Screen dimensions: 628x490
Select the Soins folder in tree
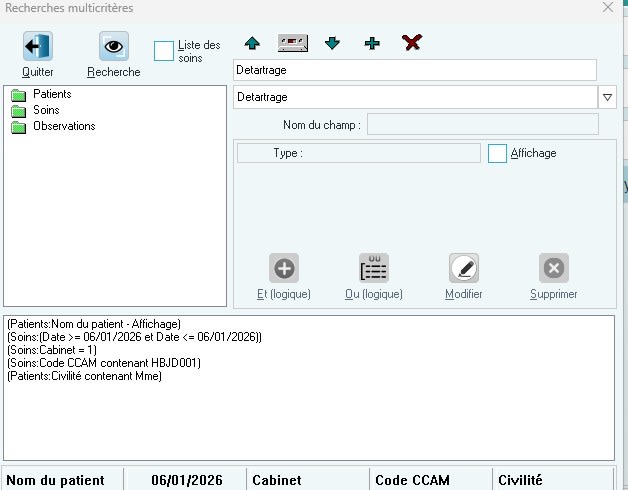(x=46, y=110)
